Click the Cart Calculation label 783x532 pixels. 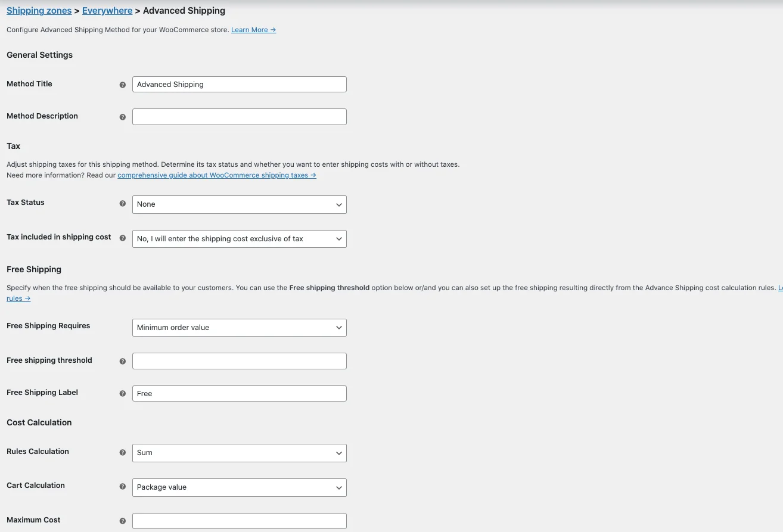(36, 486)
